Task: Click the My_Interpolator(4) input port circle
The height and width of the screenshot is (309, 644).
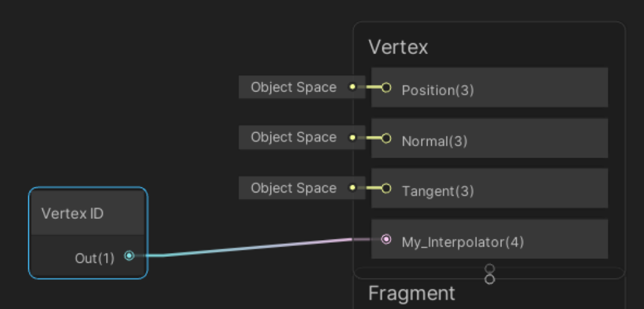Action: 386,239
